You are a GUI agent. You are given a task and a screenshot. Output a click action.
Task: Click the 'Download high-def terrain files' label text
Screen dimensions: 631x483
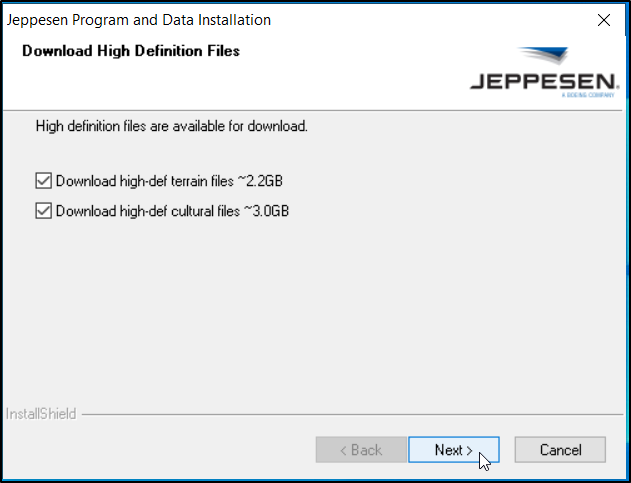[x=147, y=181]
